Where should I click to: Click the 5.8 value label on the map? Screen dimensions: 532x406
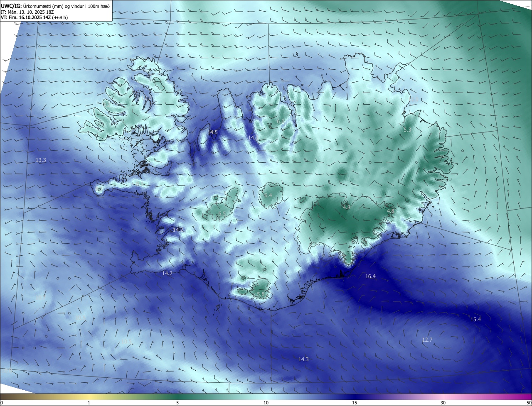pos(261,294)
